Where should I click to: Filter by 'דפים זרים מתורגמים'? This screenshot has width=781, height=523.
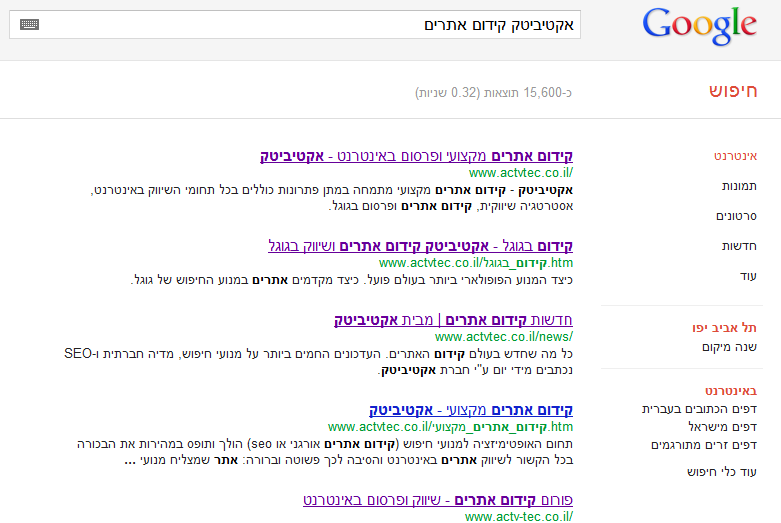tap(704, 445)
